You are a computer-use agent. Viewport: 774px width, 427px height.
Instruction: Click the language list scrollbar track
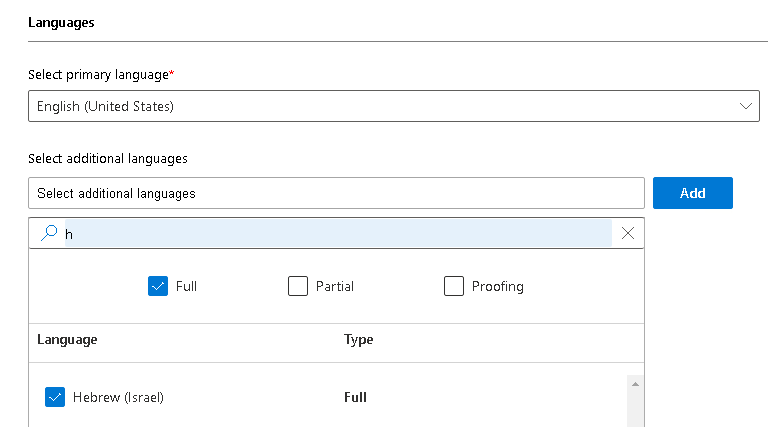(x=634, y=408)
